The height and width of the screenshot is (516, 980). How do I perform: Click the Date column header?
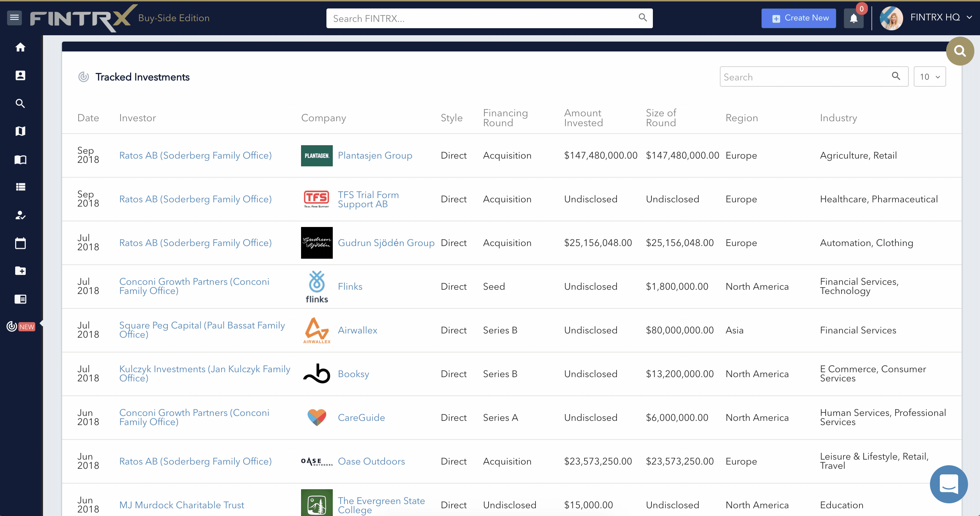88,118
